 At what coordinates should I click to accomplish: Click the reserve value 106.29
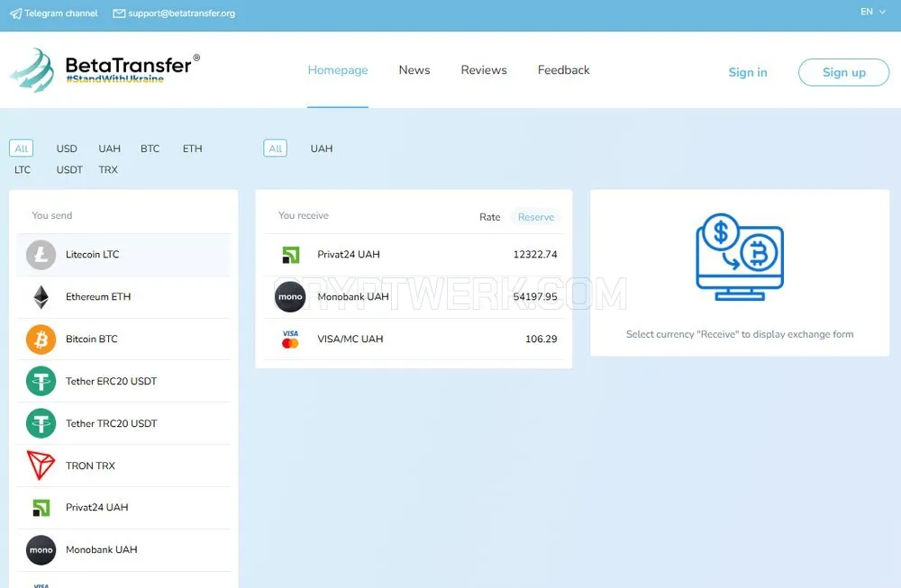pyautogui.click(x=542, y=339)
